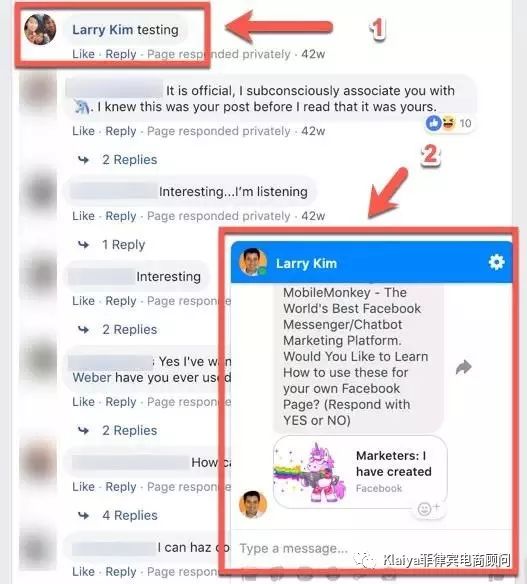Viewport: 527px width, 584px height.
Task: Click Larry Kim's small avatar beside unicorn card
Action: 253,504
